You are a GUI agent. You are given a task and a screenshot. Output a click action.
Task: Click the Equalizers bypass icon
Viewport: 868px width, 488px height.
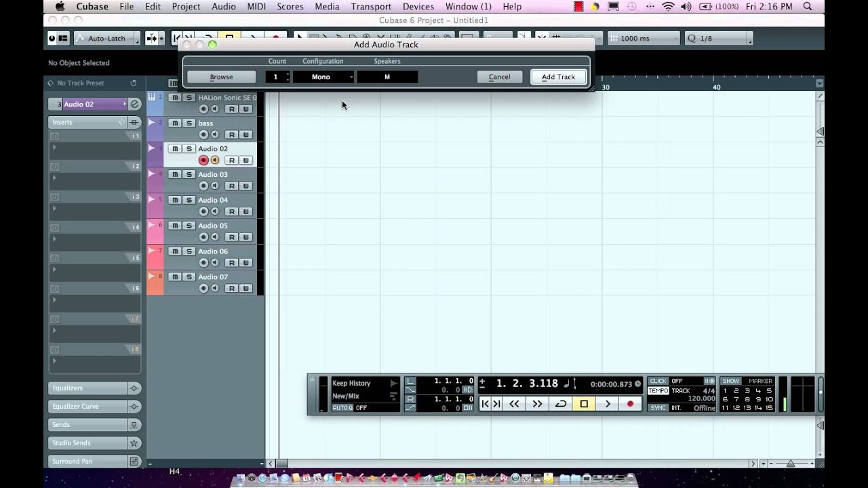pos(134,388)
